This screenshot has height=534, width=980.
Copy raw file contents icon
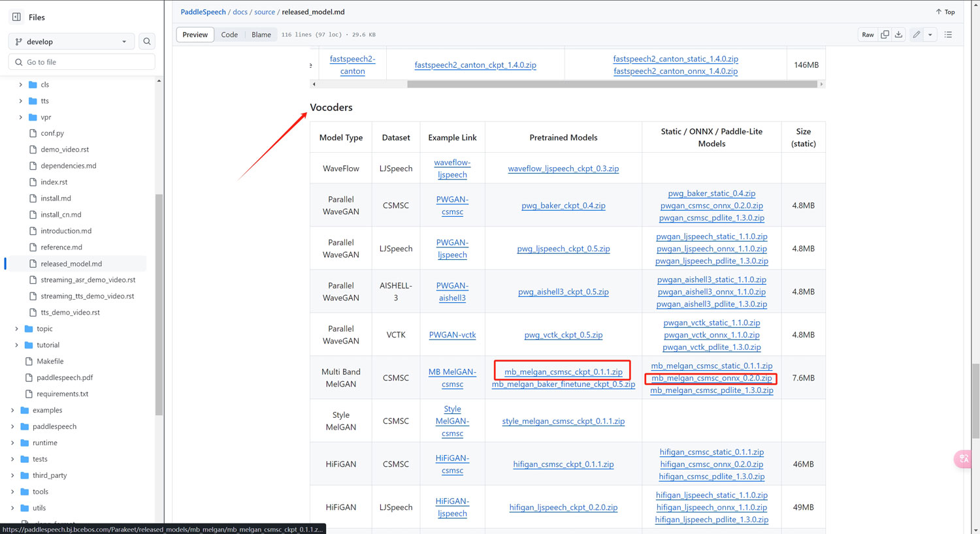tap(885, 35)
